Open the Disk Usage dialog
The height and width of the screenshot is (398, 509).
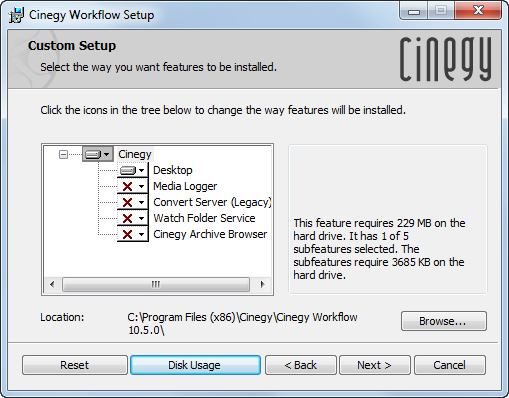195,365
